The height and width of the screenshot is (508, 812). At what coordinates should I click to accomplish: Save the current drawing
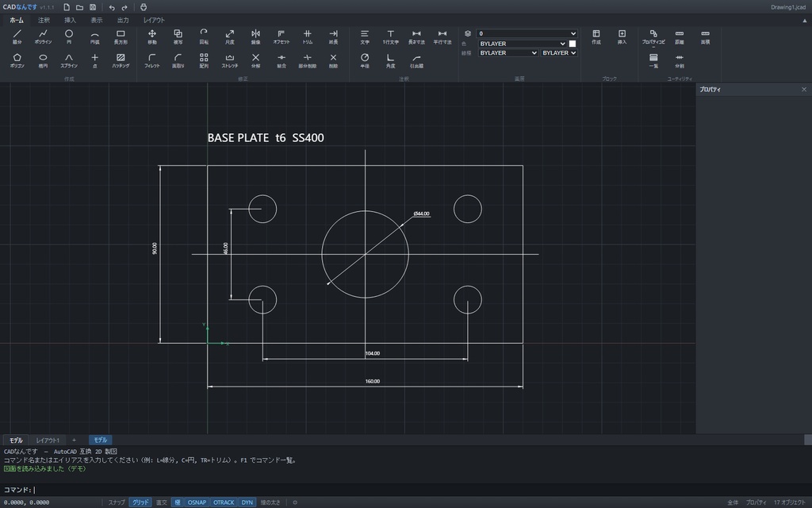tap(93, 7)
